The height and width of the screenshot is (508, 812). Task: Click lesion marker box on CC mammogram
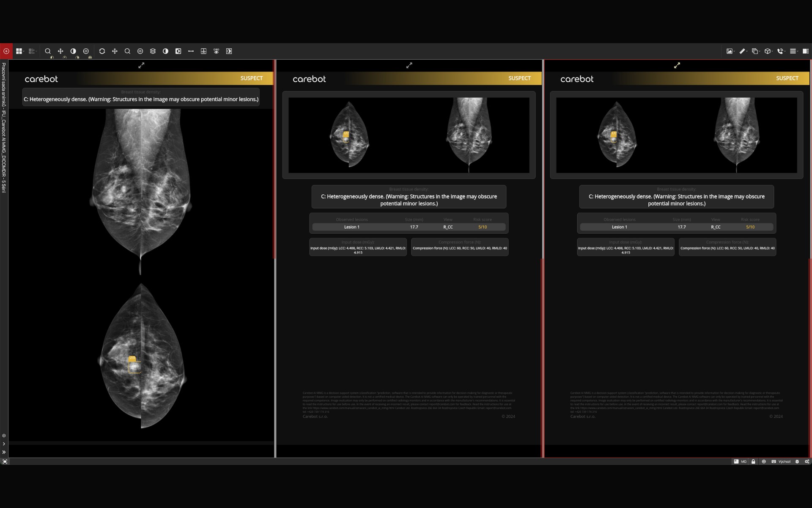coord(134,366)
